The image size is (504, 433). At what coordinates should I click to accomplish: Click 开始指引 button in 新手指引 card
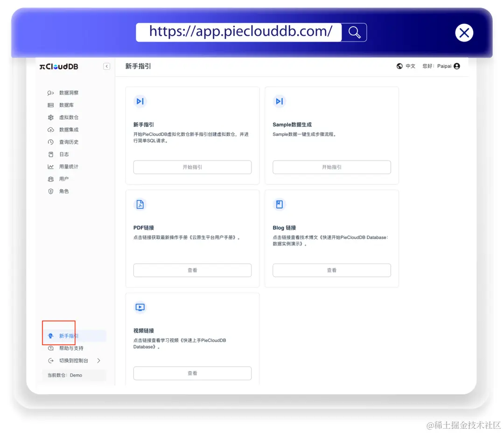click(x=193, y=167)
